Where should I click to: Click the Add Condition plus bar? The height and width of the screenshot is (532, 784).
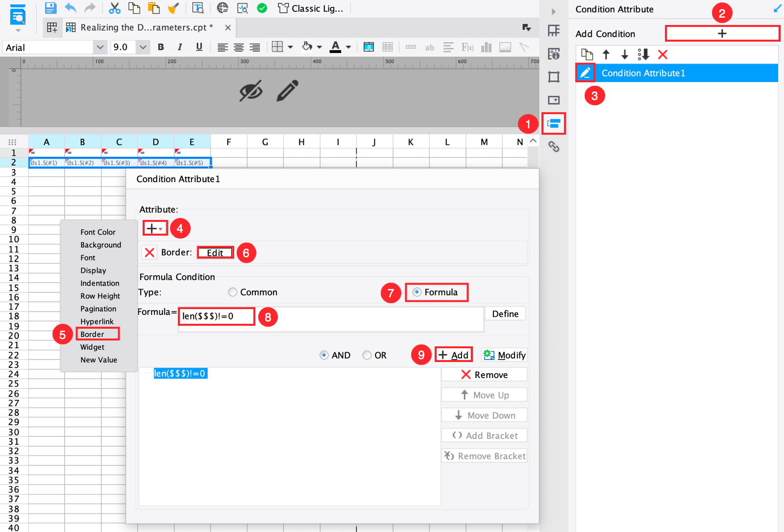click(722, 33)
